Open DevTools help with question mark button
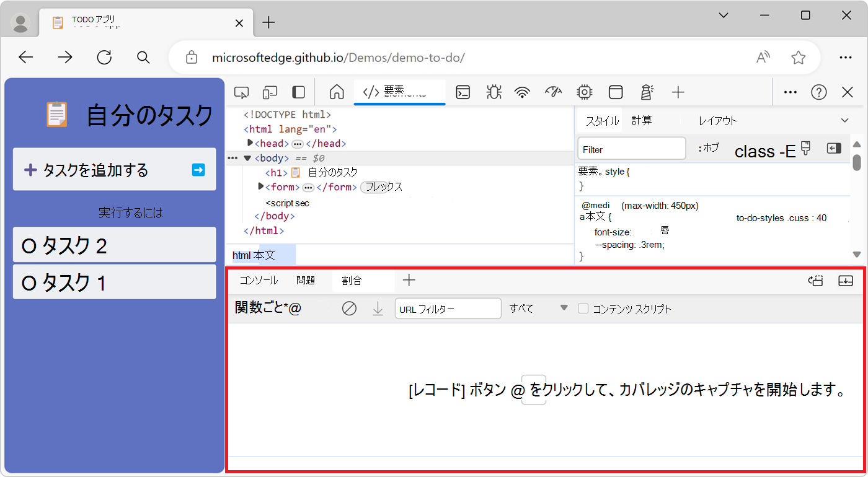Image resolution: width=868 pixels, height=477 pixels. point(818,92)
